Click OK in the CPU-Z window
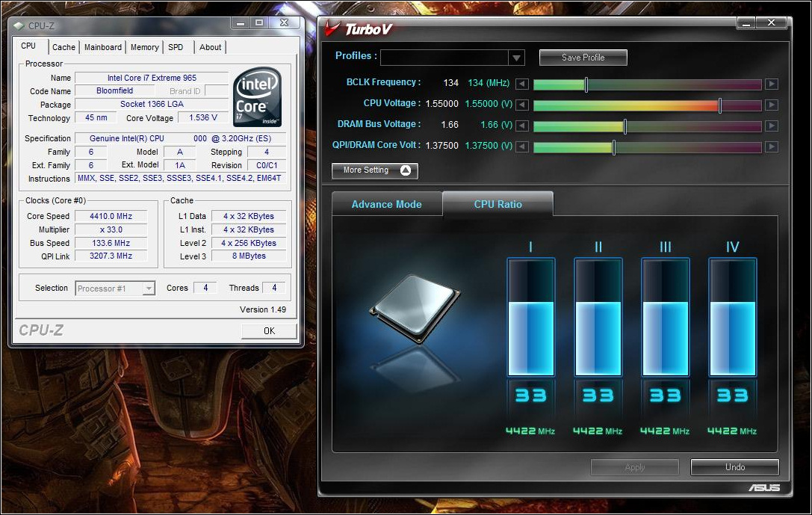 [269, 330]
